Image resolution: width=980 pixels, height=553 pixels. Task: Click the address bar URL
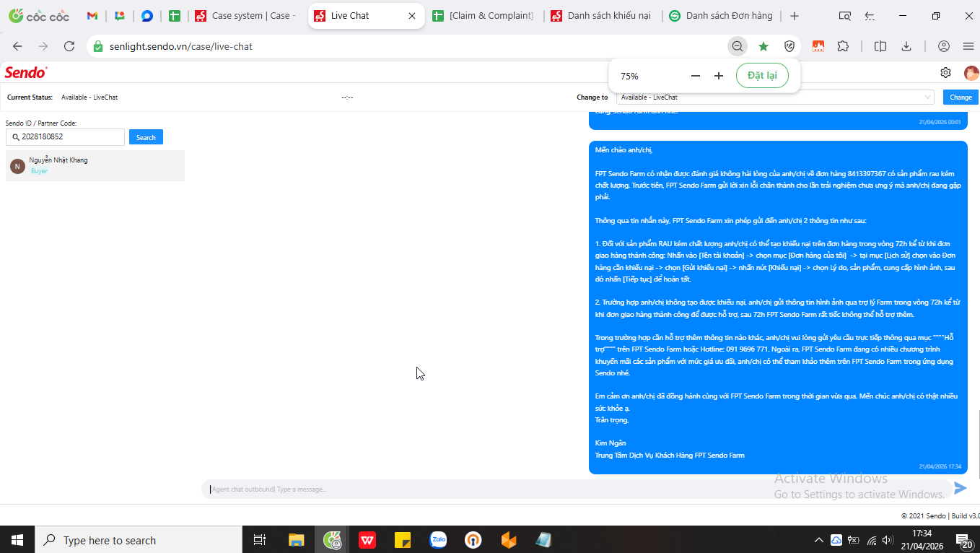pos(181,46)
